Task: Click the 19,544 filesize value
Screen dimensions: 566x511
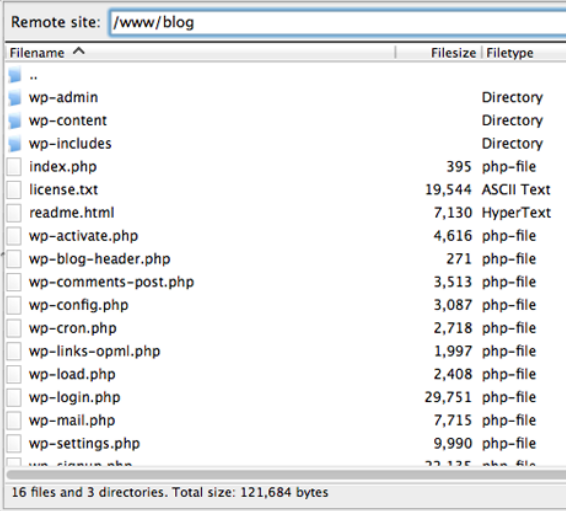Action: coord(448,190)
